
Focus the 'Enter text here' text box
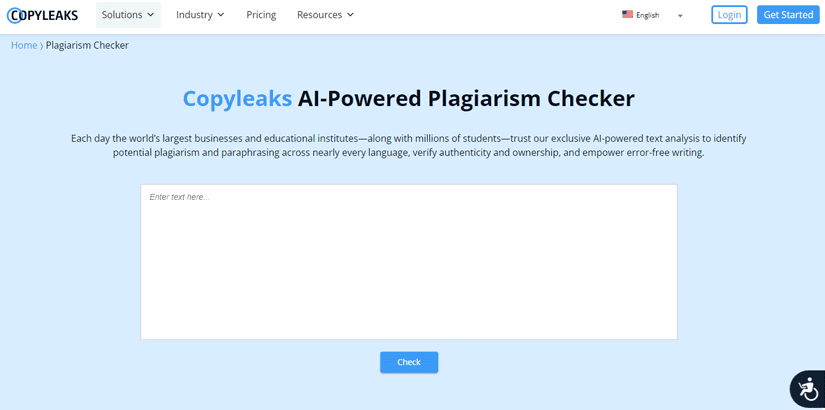408,262
